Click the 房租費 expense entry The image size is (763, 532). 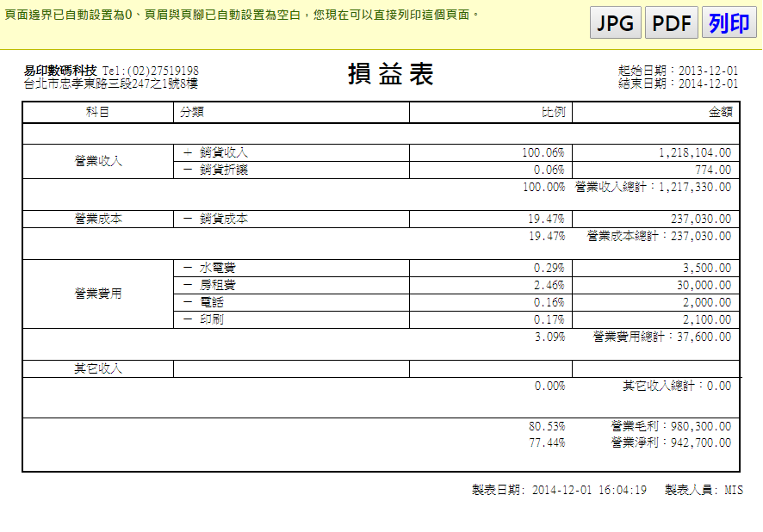(x=217, y=285)
